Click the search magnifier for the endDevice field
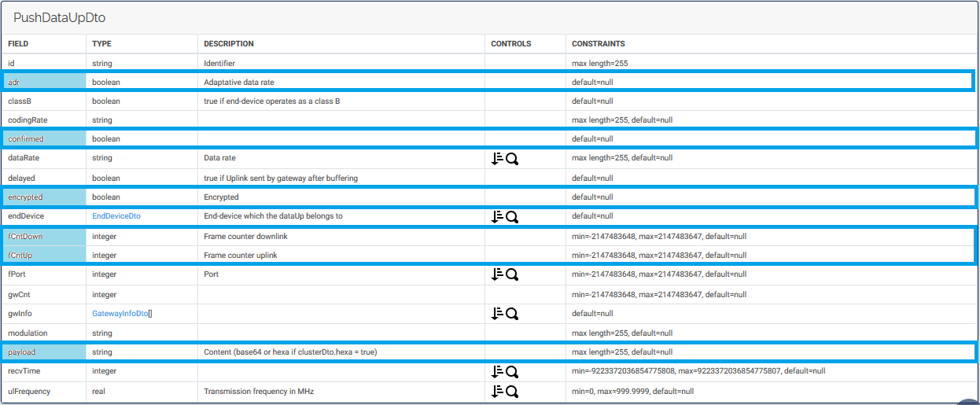The image size is (980, 405). pyautogui.click(x=512, y=217)
